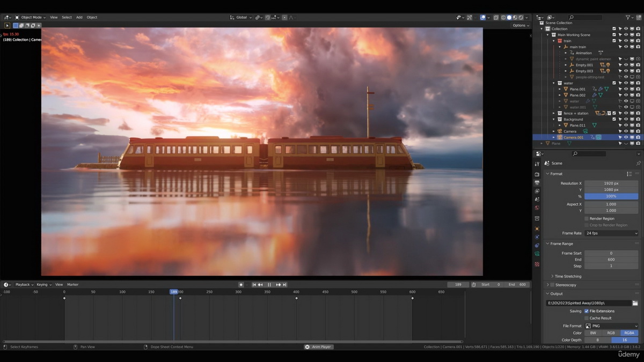Select the tweak select tool icon
Image resolution: width=644 pixels, height=362 pixels.
click(x=7, y=25)
